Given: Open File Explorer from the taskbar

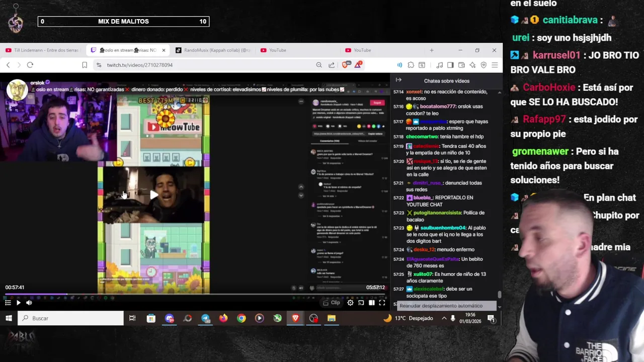Looking at the screenshot, I should (x=332, y=318).
